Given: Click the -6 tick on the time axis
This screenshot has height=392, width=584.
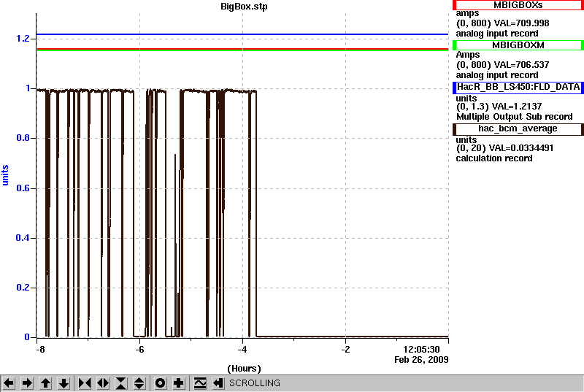Looking at the screenshot, I should [x=139, y=350].
